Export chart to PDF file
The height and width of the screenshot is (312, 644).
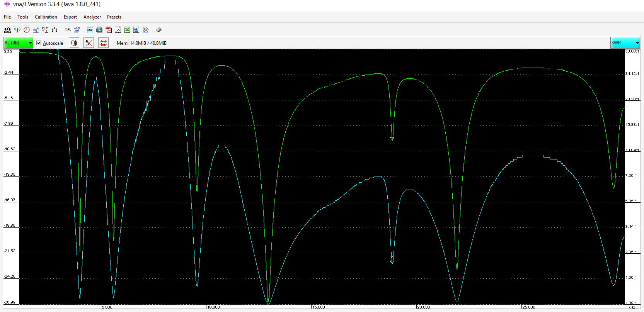click(109, 30)
